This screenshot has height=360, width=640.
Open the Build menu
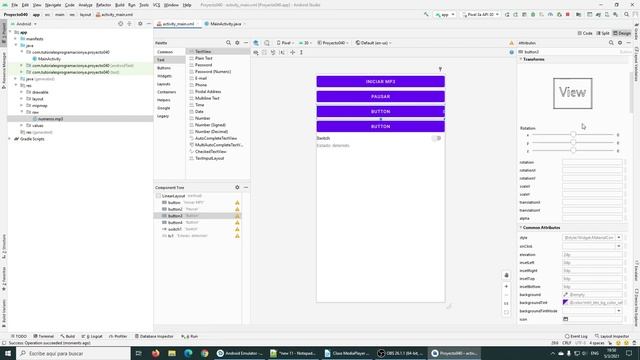pyautogui.click(x=120, y=5)
